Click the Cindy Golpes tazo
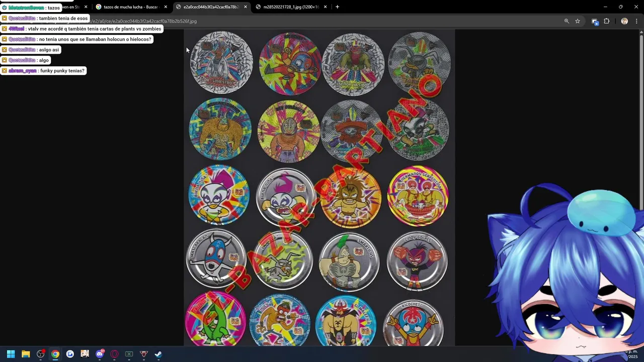644x362 pixels. tap(417, 261)
